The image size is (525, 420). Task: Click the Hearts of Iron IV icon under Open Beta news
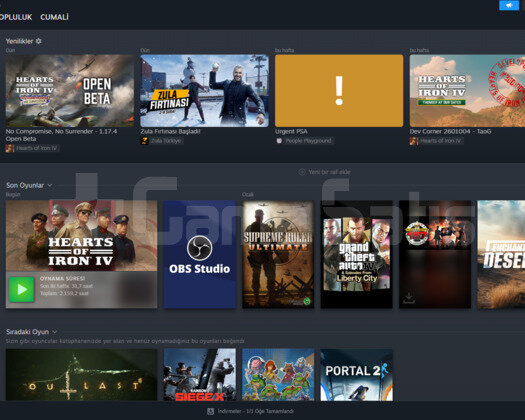click(x=10, y=148)
